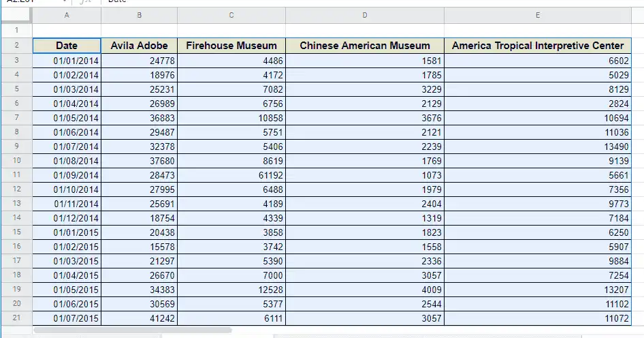Select column A header
The width and height of the screenshot is (644, 338).
(x=67, y=15)
